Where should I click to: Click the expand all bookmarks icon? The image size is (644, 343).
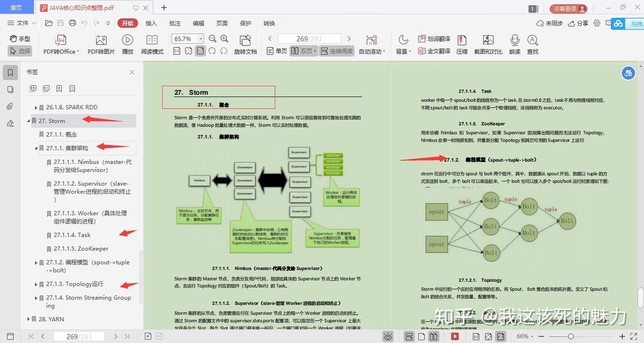coord(33,88)
